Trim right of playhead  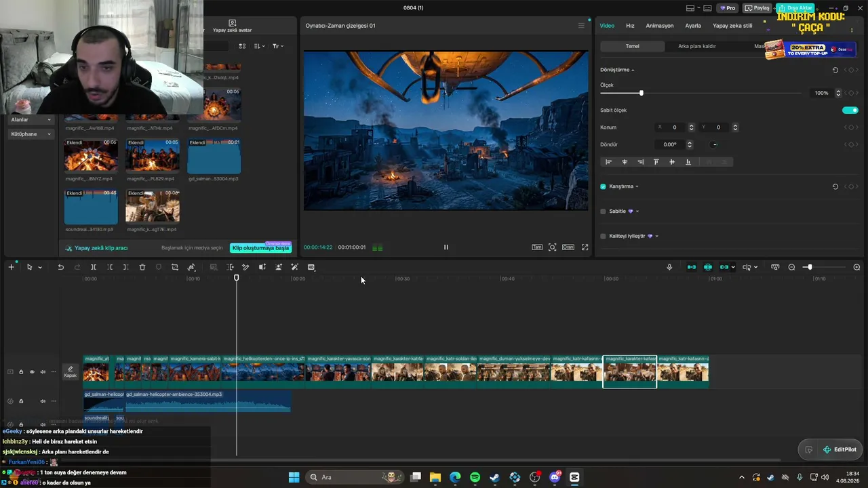(126, 267)
